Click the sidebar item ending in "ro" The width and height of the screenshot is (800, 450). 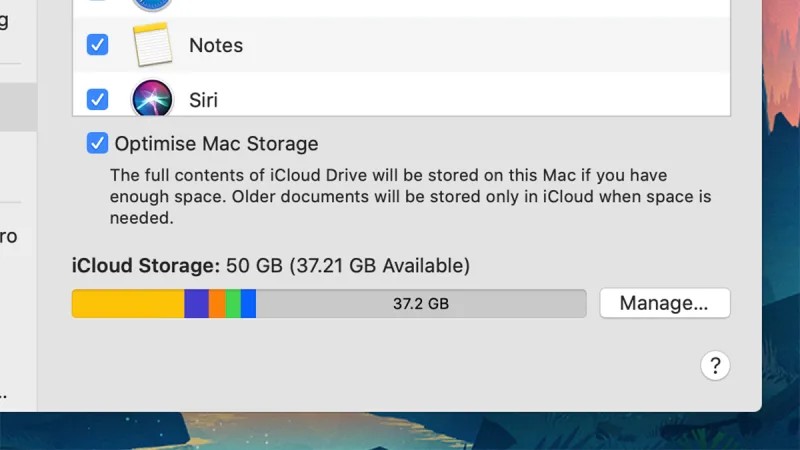click(9, 237)
